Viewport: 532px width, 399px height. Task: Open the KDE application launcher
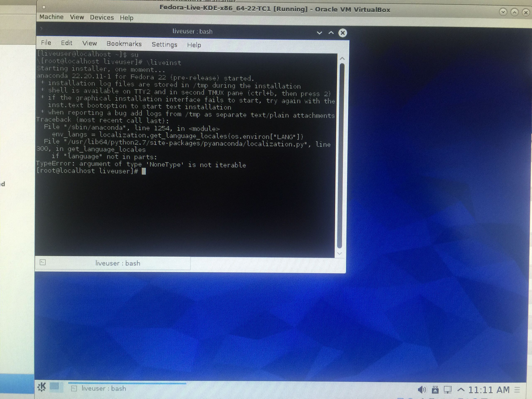pos(42,387)
